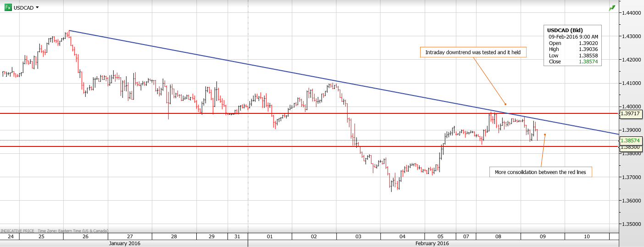644x247 pixels.
Task: Select the 'More consolidation between the red lines' note
Action: pyautogui.click(x=540, y=172)
